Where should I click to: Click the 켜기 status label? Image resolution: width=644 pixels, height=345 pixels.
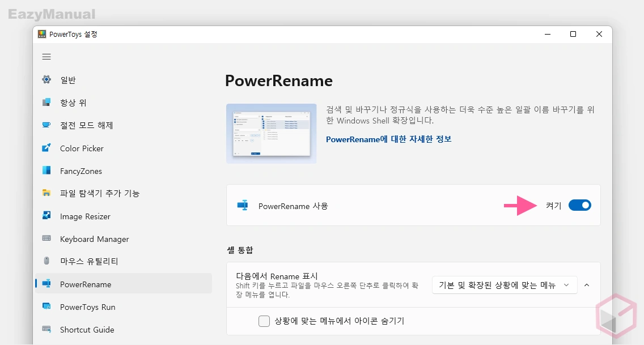click(553, 206)
